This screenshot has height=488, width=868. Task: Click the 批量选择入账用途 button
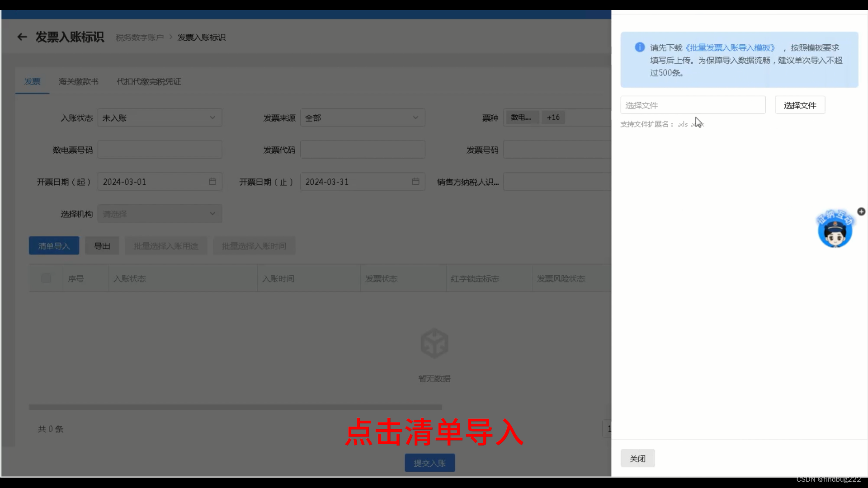[166, 246]
